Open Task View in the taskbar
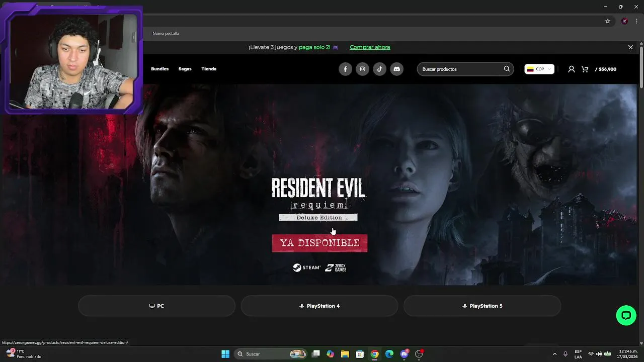 pos(315,354)
